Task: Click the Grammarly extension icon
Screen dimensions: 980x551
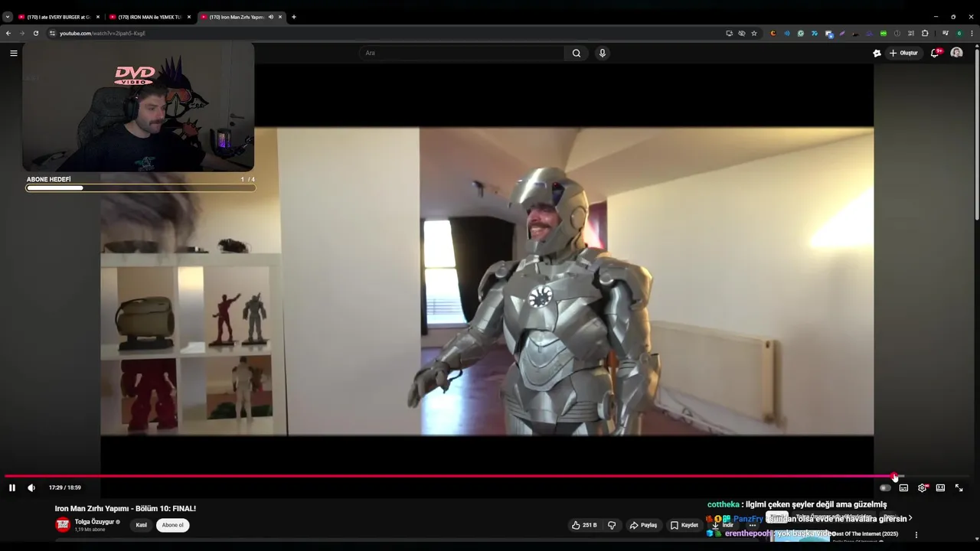Action: (x=801, y=34)
